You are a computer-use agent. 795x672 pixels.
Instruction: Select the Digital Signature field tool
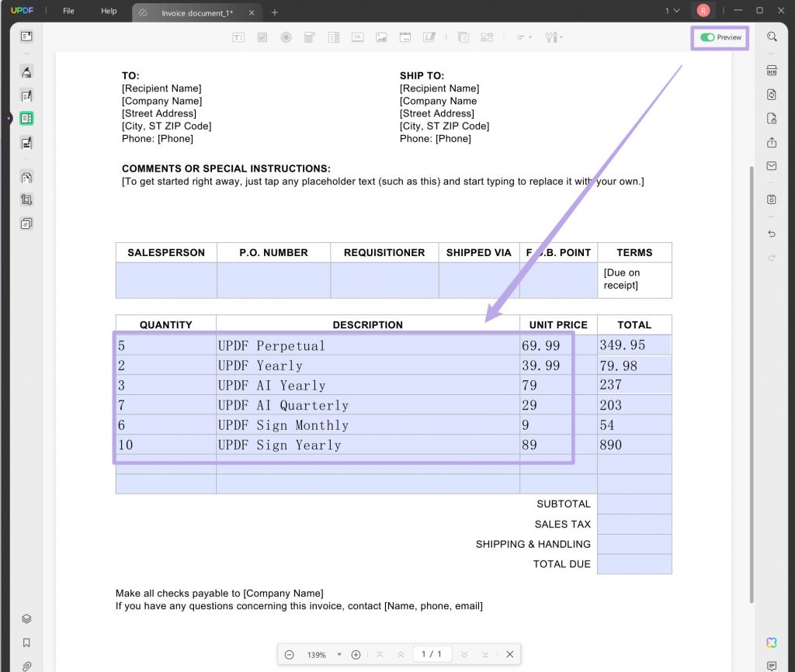point(429,36)
